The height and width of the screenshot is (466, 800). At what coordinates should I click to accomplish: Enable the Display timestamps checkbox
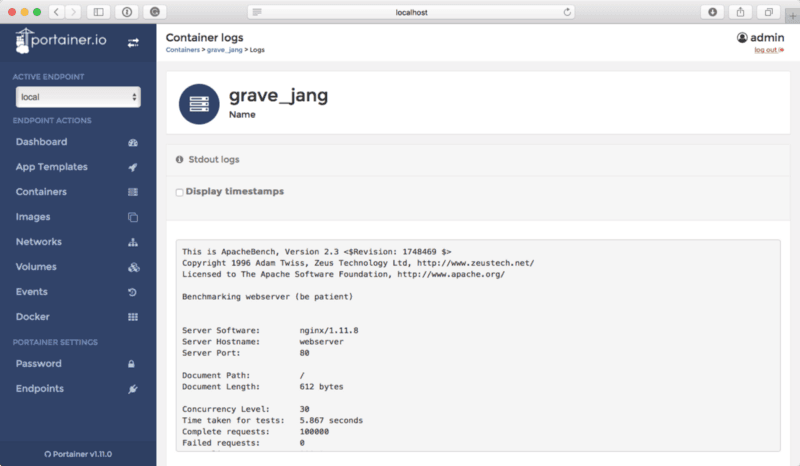[x=179, y=192]
